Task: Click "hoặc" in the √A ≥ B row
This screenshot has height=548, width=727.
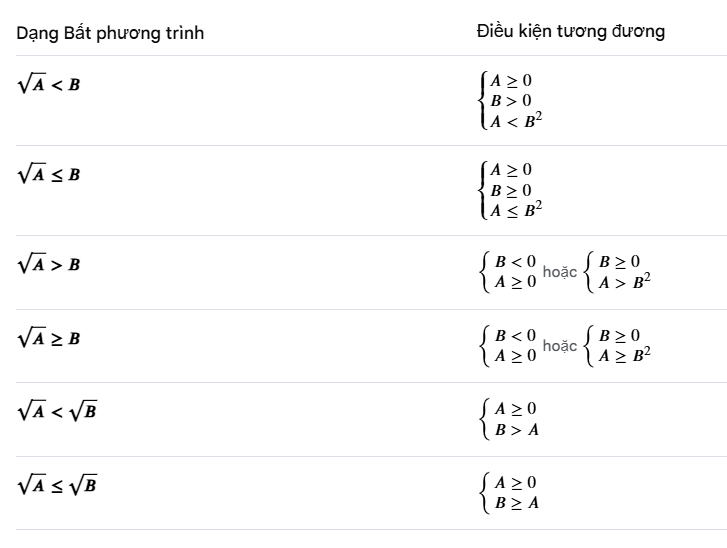Action: pyautogui.click(x=560, y=345)
